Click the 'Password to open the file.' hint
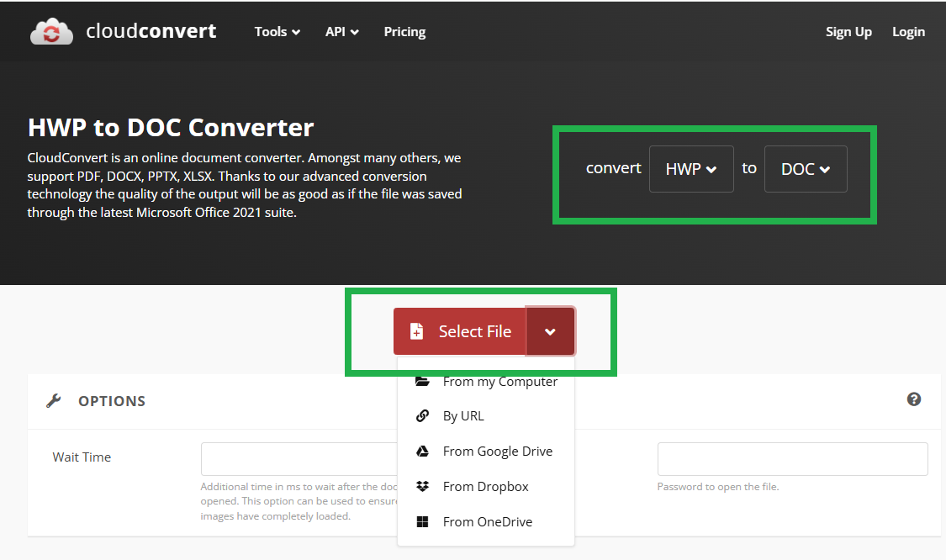 pos(718,486)
